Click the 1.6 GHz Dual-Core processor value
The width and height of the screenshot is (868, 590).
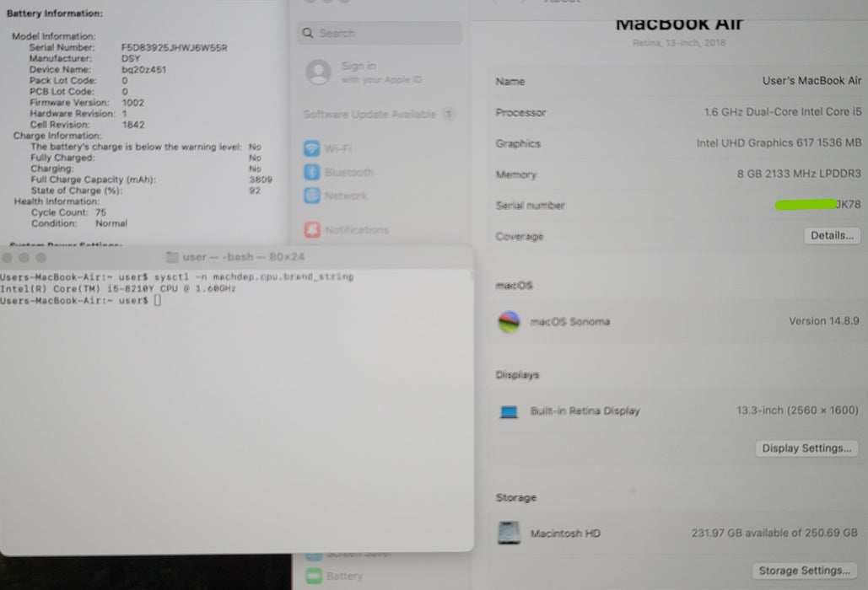(x=783, y=112)
